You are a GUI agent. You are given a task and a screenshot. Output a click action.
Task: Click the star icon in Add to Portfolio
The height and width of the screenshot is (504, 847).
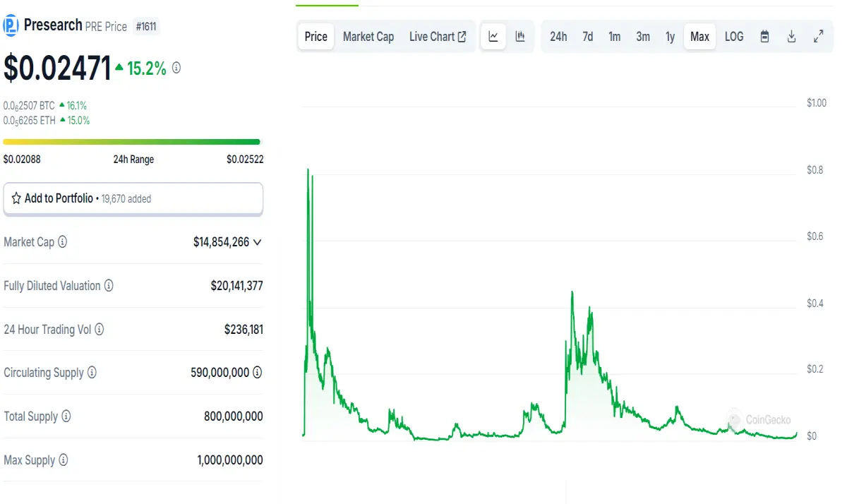click(16, 198)
